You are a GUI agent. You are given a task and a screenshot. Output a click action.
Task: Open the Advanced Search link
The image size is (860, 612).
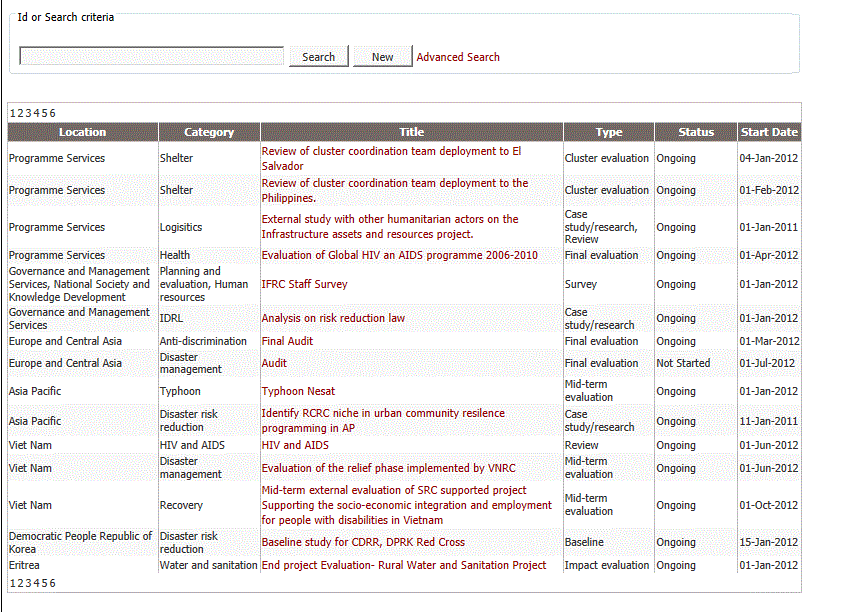(x=458, y=57)
